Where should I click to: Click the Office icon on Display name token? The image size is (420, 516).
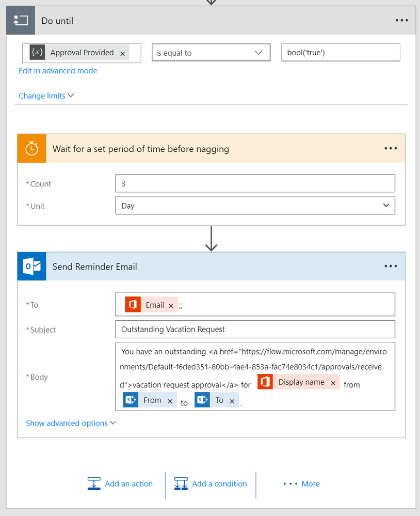pyautogui.click(x=265, y=382)
